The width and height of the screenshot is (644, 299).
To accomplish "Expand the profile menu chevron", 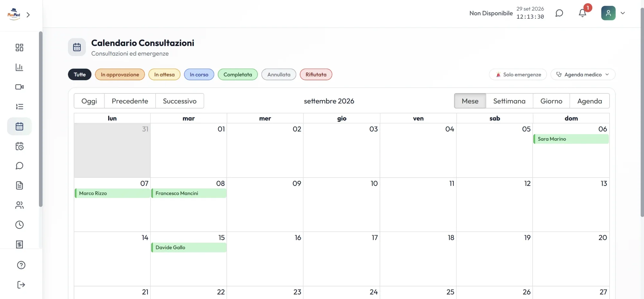I will click(623, 13).
